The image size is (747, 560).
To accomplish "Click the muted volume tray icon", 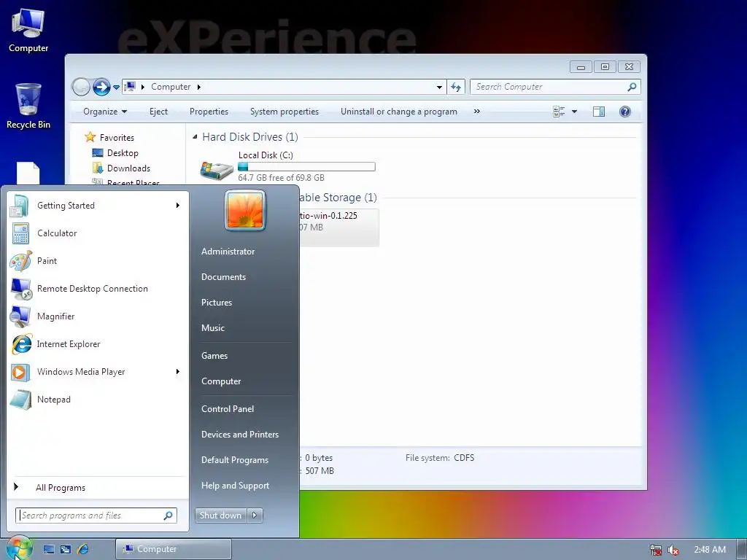I will (673, 550).
